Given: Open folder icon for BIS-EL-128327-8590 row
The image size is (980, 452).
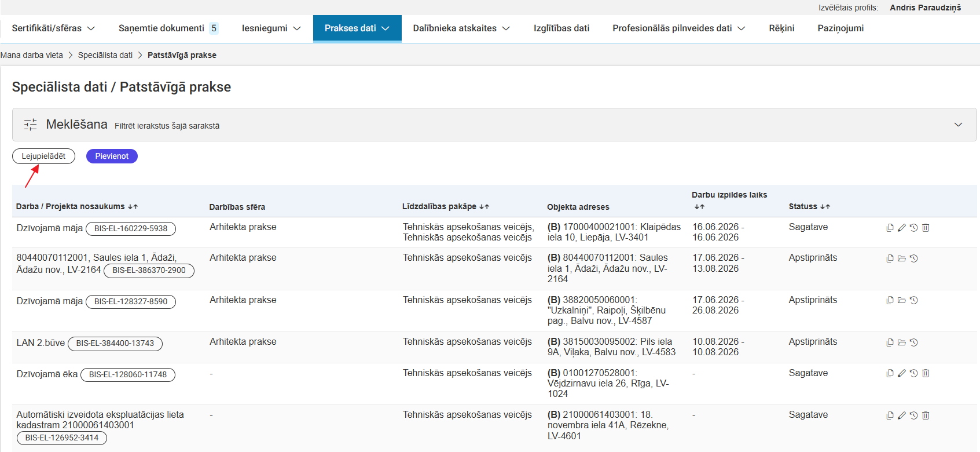Looking at the screenshot, I should coord(902,300).
